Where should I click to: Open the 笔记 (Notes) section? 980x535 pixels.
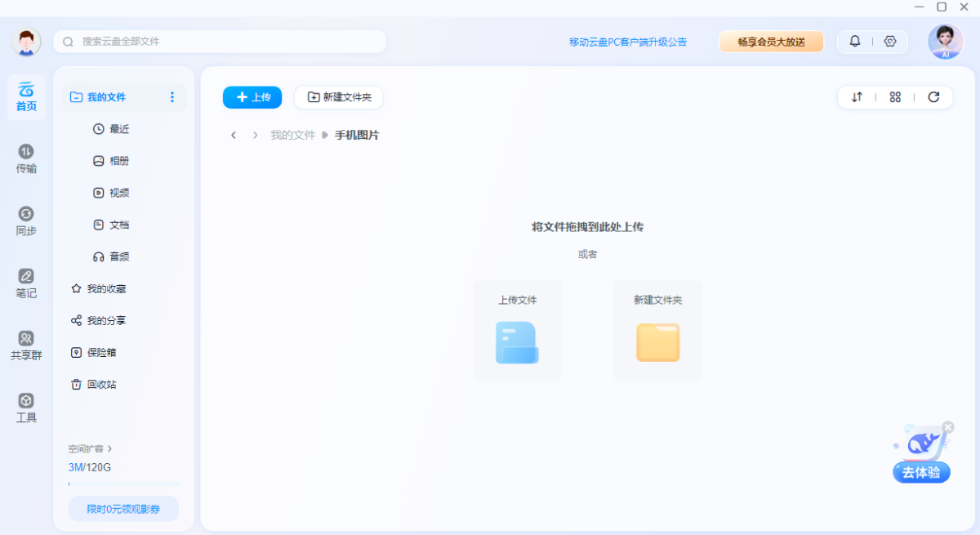(25, 284)
